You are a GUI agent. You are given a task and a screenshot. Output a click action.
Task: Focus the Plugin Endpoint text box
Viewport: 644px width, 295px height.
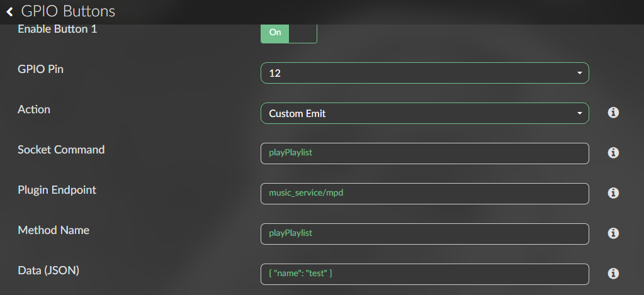(x=424, y=194)
